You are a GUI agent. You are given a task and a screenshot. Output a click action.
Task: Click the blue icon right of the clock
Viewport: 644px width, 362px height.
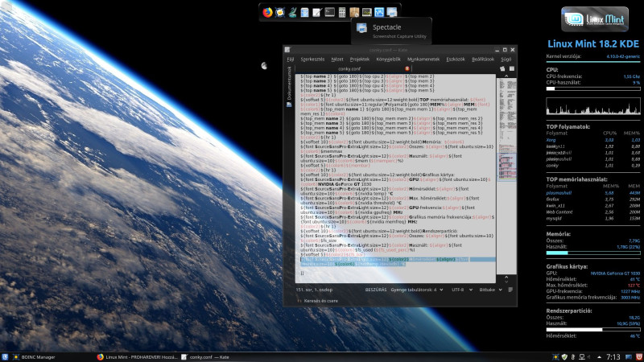tap(629, 357)
